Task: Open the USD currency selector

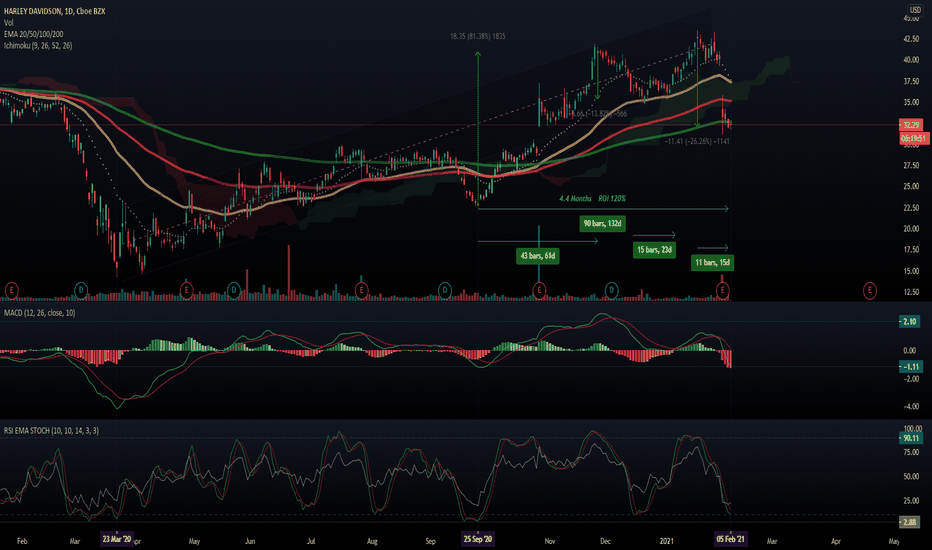Action: click(x=915, y=10)
